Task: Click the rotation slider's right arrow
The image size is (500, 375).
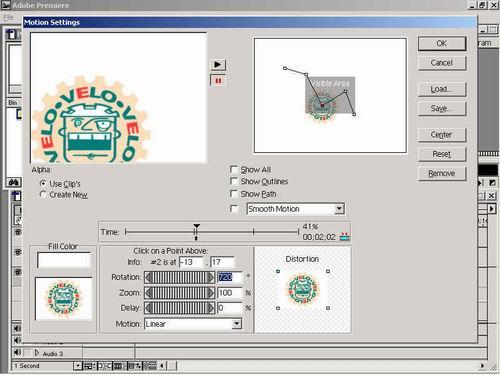Action: pos(211,277)
